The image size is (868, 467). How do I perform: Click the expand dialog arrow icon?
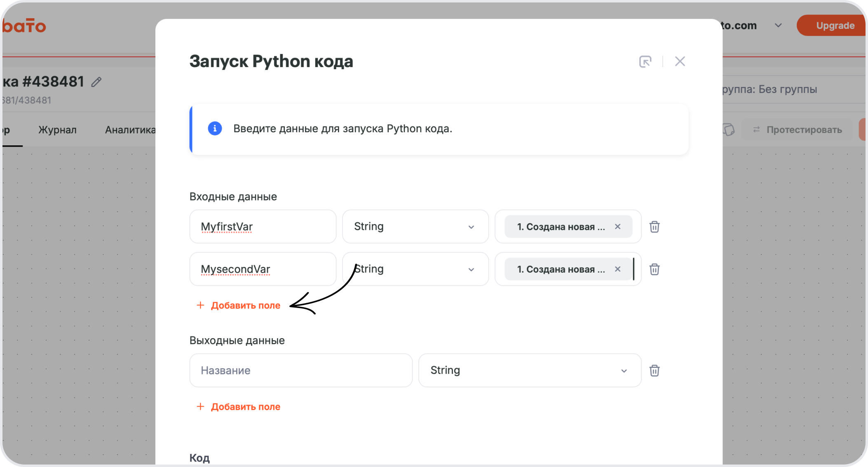click(x=645, y=62)
